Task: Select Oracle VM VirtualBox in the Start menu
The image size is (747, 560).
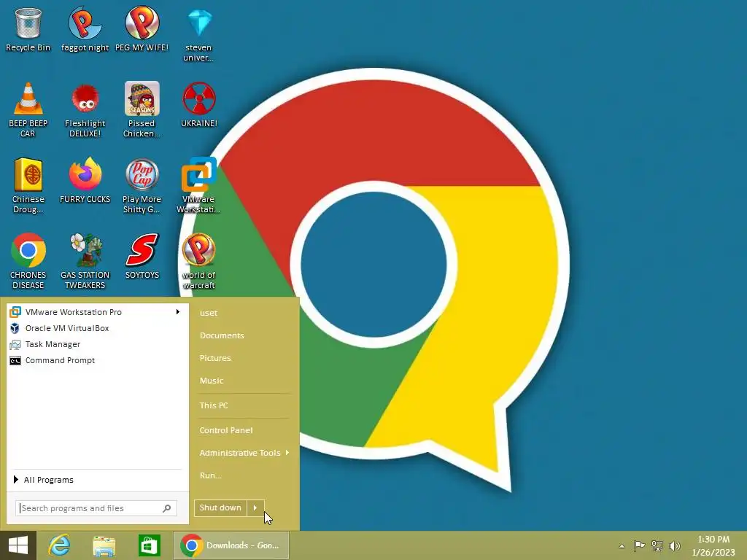Action: pos(96,328)
